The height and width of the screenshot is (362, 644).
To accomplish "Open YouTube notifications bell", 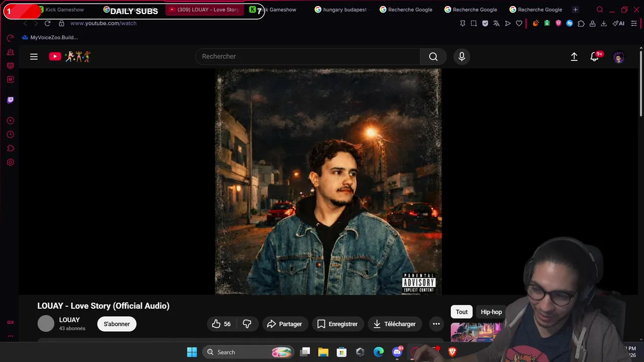I will (x=595, y=57).
